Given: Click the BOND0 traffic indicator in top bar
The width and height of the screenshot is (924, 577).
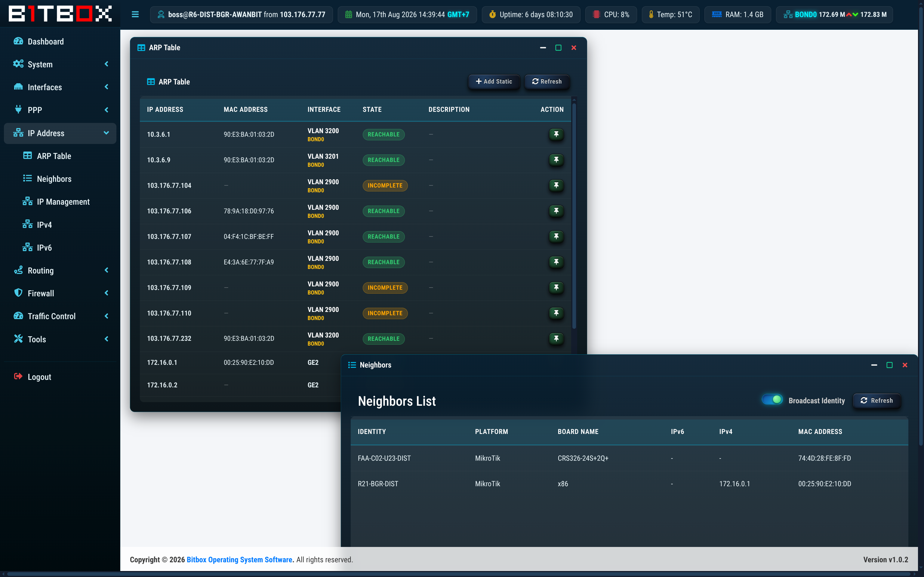Looking at the screenshot, I should pos(834,14).
